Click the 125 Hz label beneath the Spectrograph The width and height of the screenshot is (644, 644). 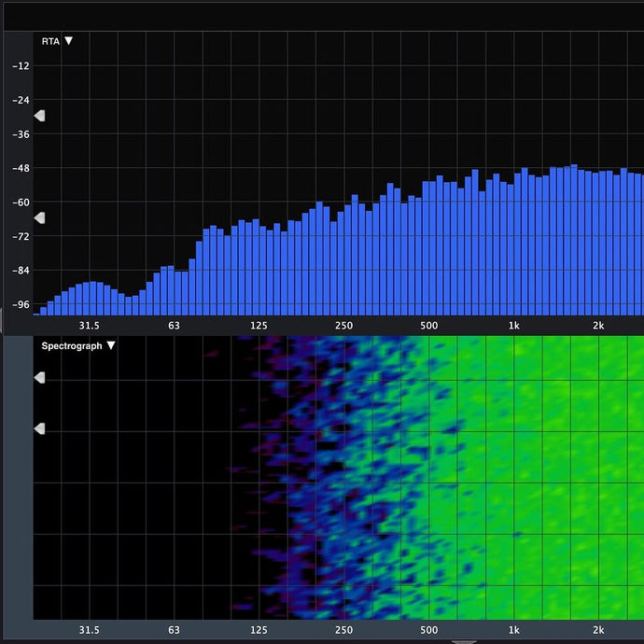tap(259, 630)
